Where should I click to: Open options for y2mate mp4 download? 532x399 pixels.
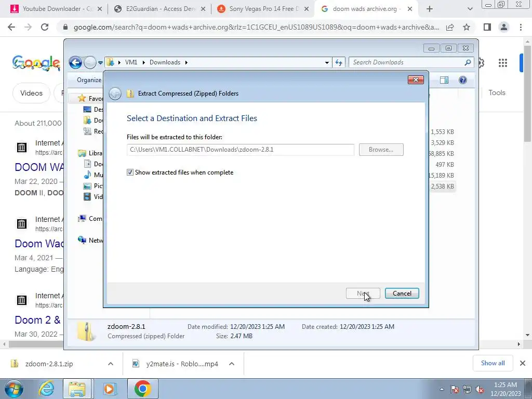click(232, 364)
